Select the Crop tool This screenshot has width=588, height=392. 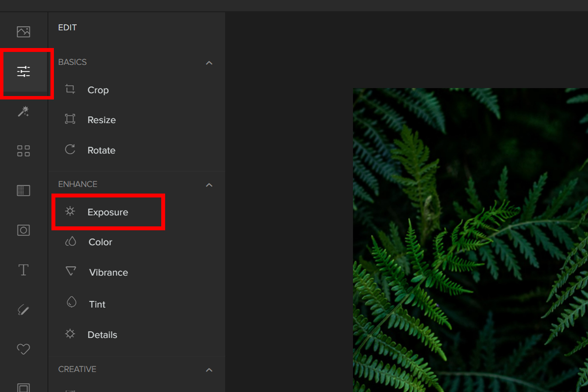98,90
